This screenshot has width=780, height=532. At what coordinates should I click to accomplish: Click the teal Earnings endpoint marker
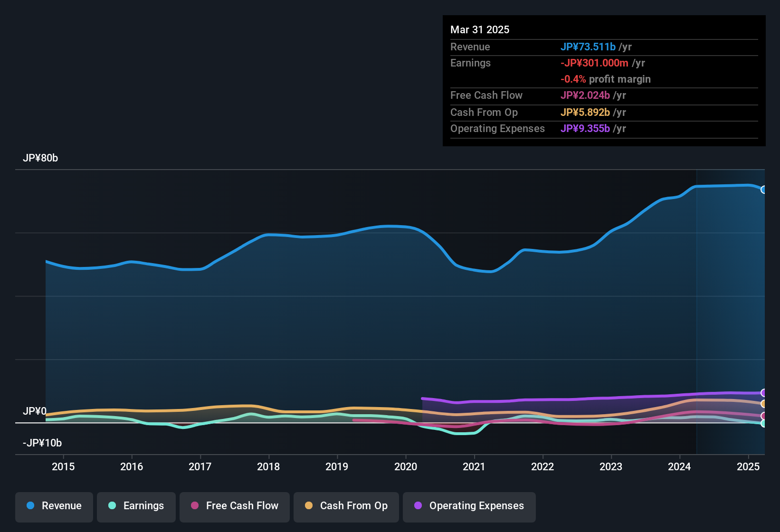coord(764,423)
